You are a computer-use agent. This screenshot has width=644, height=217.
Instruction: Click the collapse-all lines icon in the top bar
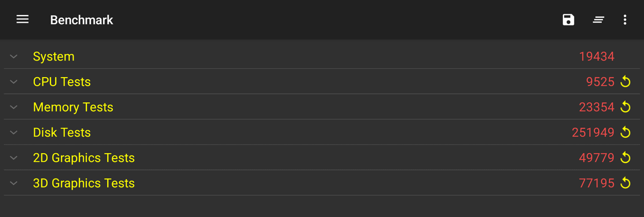(x=598, y=20)
